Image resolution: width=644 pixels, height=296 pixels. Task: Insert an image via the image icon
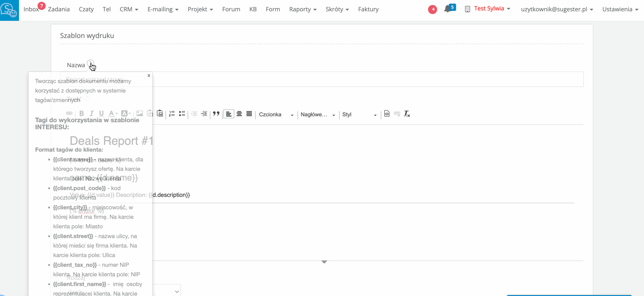[x=140, y=114]
